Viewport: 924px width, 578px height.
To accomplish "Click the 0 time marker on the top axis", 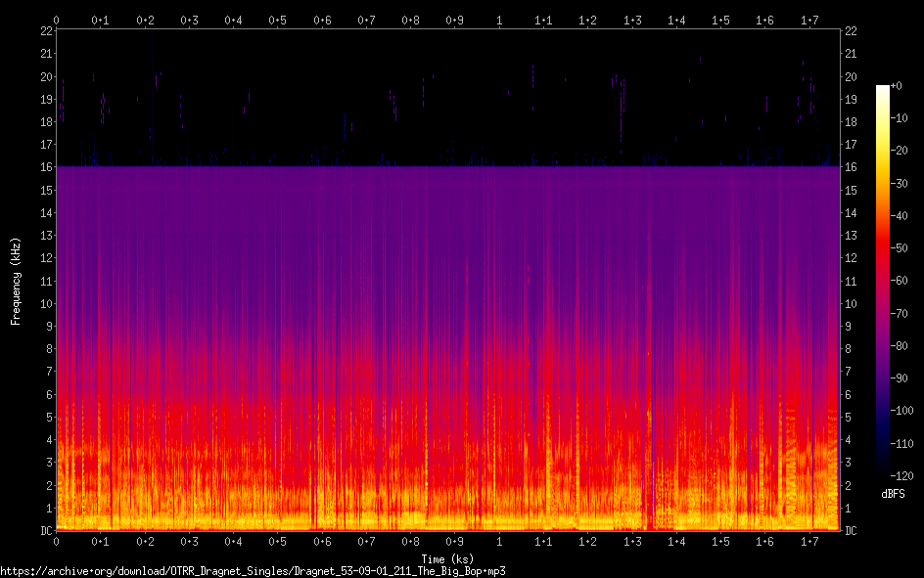I will pyautogui.click(x=57, y=20).
